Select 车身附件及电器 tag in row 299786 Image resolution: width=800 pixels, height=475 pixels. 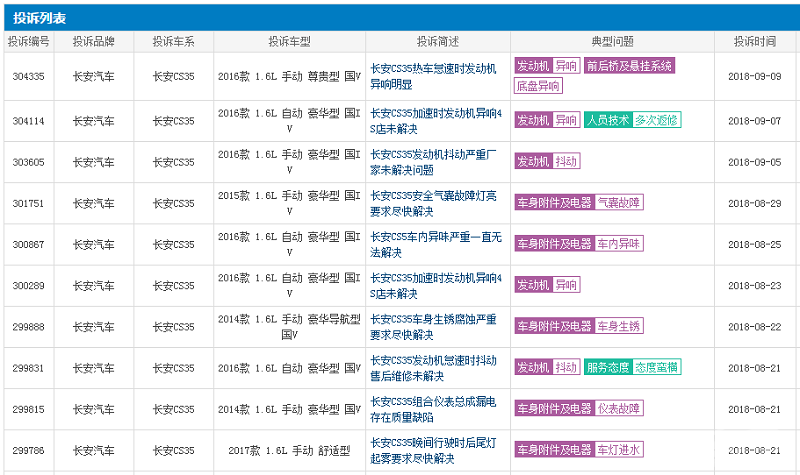pyautogui.click(x=554, y=450)
